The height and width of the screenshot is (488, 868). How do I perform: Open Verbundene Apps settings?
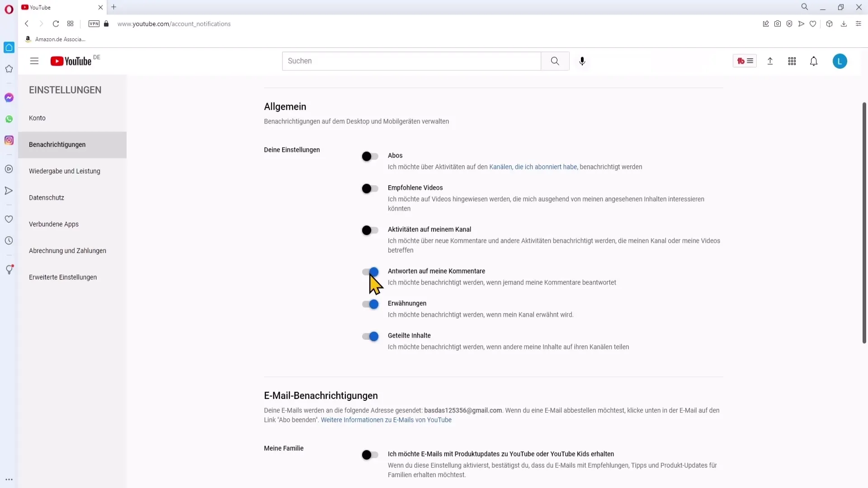(72, 225)
